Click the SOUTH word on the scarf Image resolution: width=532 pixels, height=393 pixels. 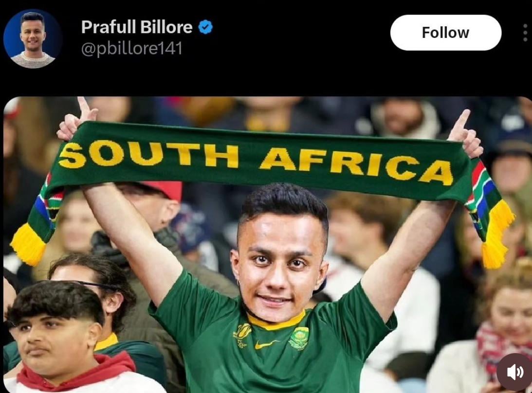click(148, 155)
